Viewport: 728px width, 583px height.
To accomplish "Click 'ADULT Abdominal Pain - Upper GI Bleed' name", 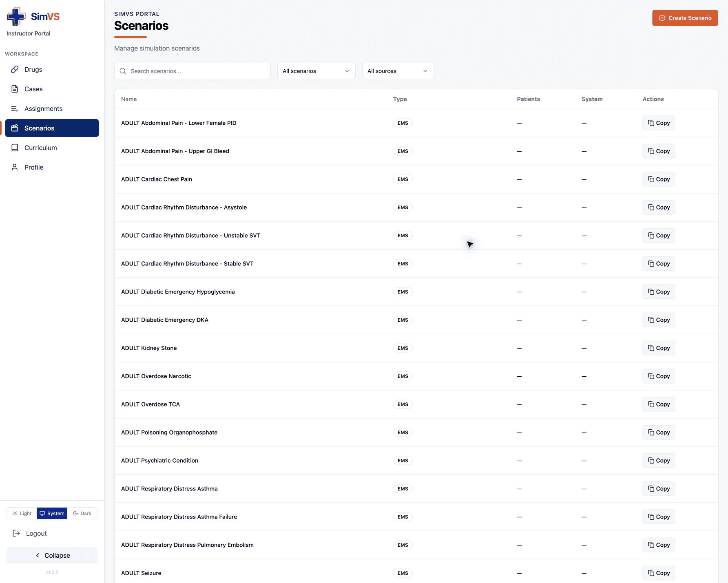I will tap(175, 151).
